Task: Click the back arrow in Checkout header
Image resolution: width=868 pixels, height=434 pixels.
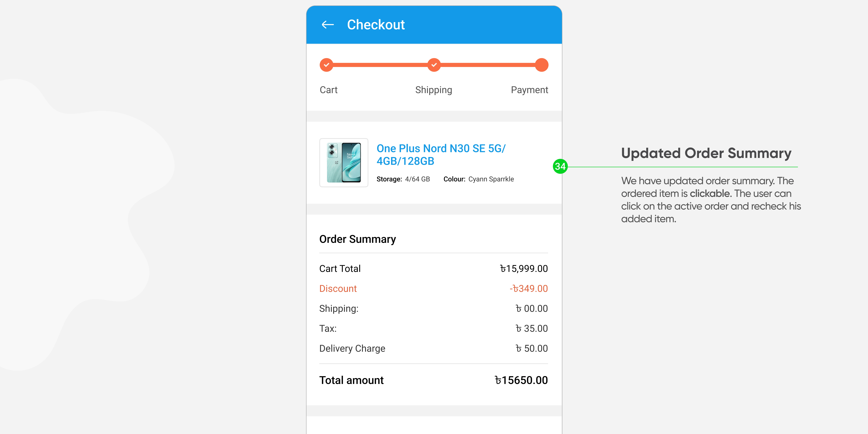Action: [x=328, y=25]
